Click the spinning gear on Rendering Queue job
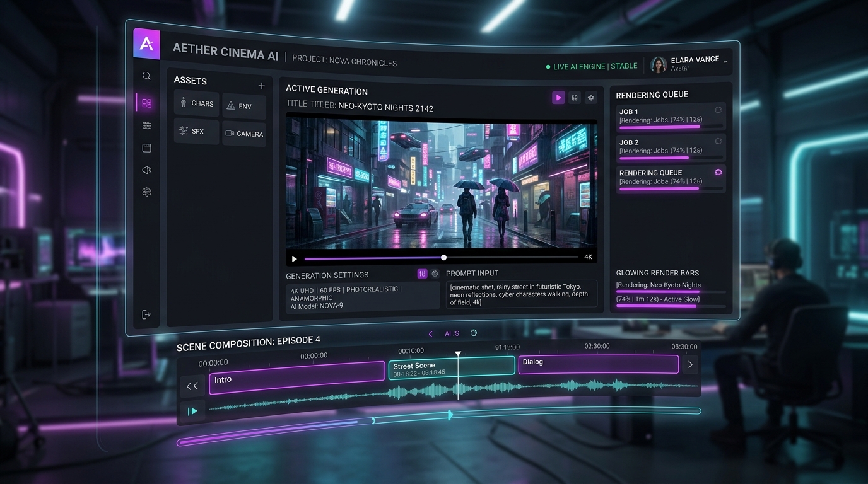 click(718, 172)
